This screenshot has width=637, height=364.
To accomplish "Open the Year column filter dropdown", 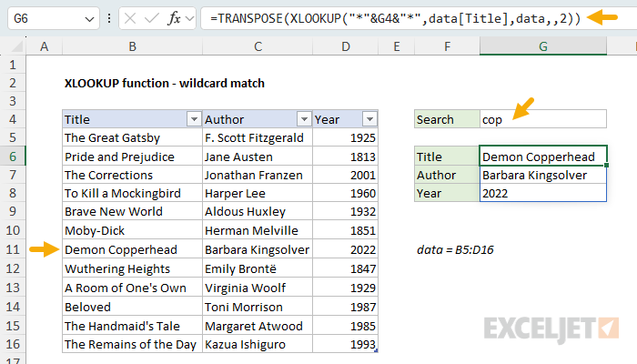I will coord(369,119).
